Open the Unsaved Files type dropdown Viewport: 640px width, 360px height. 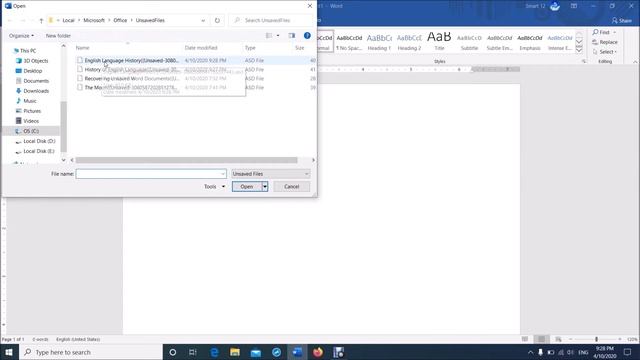pos(271,174)
